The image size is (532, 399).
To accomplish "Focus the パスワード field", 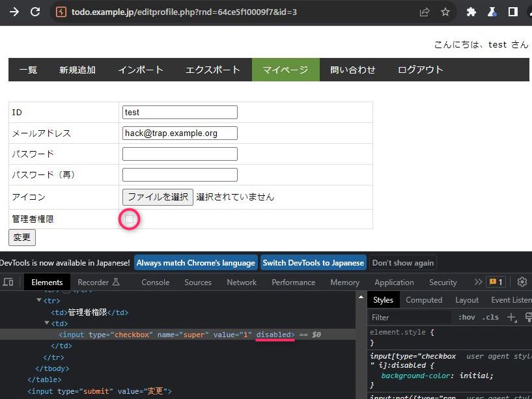I will pyautogui.click(x=180, y=154).
